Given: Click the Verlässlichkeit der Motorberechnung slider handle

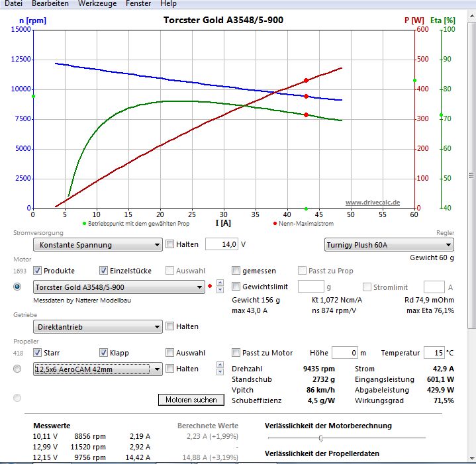Looking at the screenshot, I should click(321, 438).
